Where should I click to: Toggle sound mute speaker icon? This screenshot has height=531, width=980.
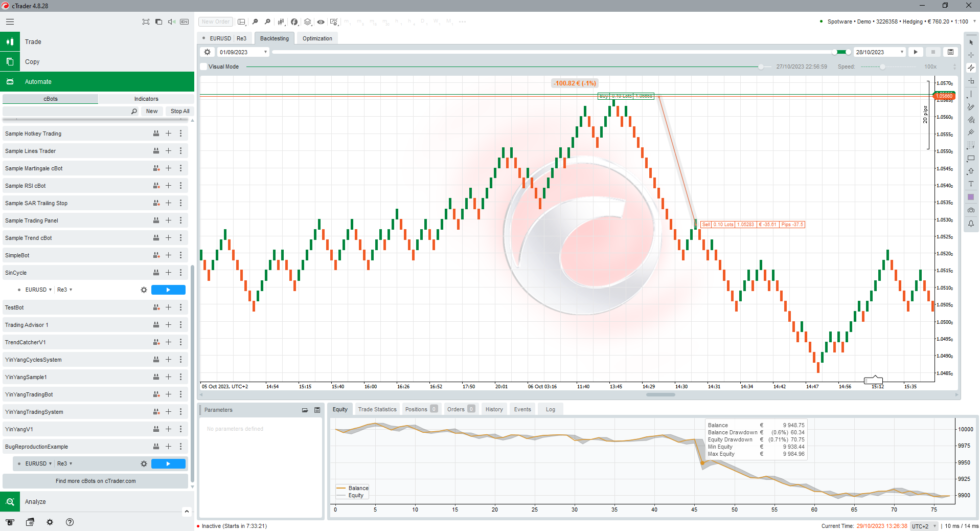pos(171,21)
